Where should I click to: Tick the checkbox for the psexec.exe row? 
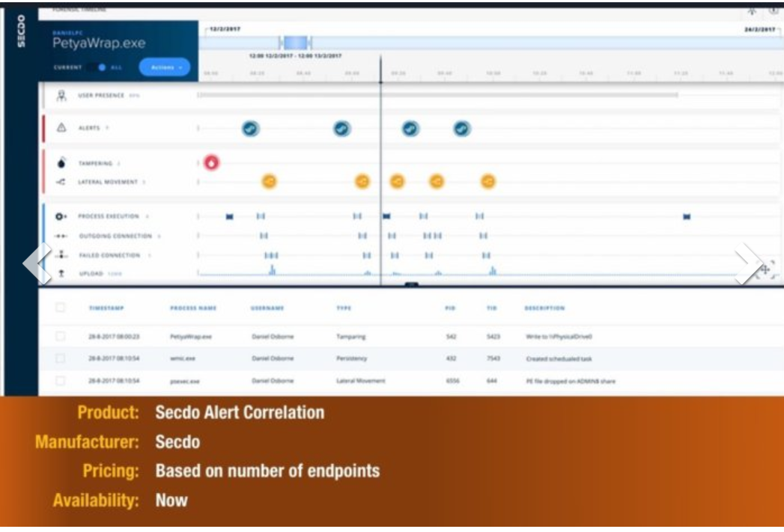[61, 381]
